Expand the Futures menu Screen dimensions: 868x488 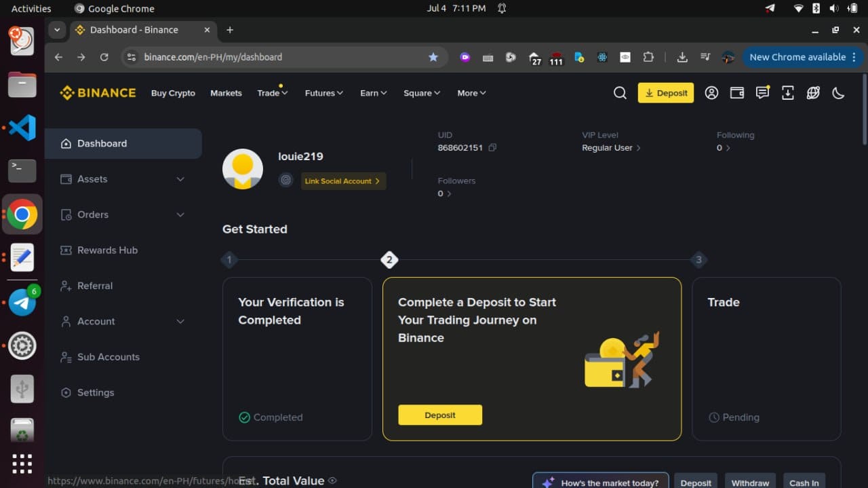324,93
